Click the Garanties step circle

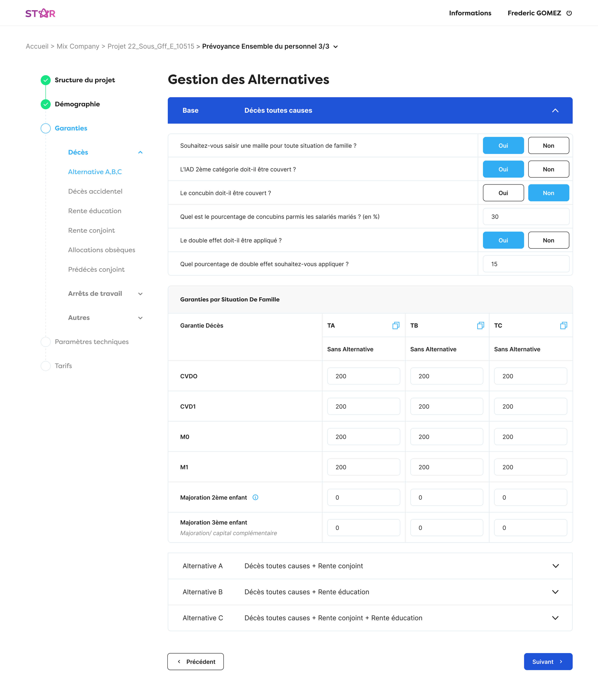[x=46, y=128]
